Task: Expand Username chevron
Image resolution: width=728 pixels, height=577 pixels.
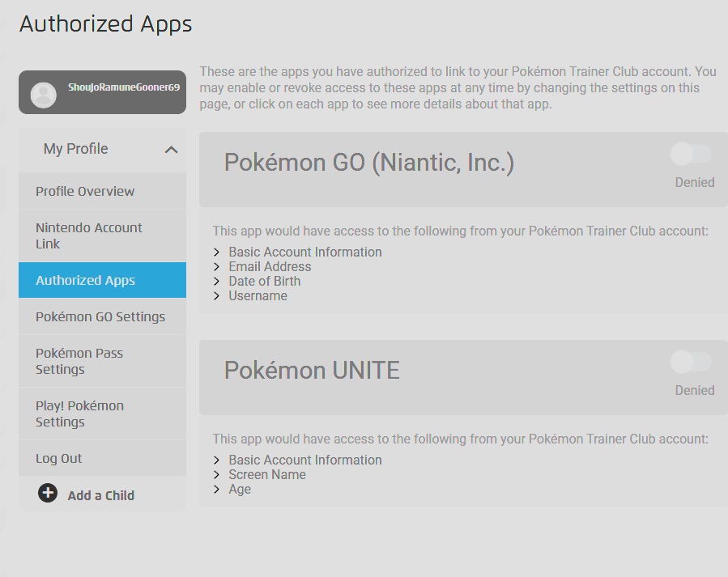Action: [216, 296]
